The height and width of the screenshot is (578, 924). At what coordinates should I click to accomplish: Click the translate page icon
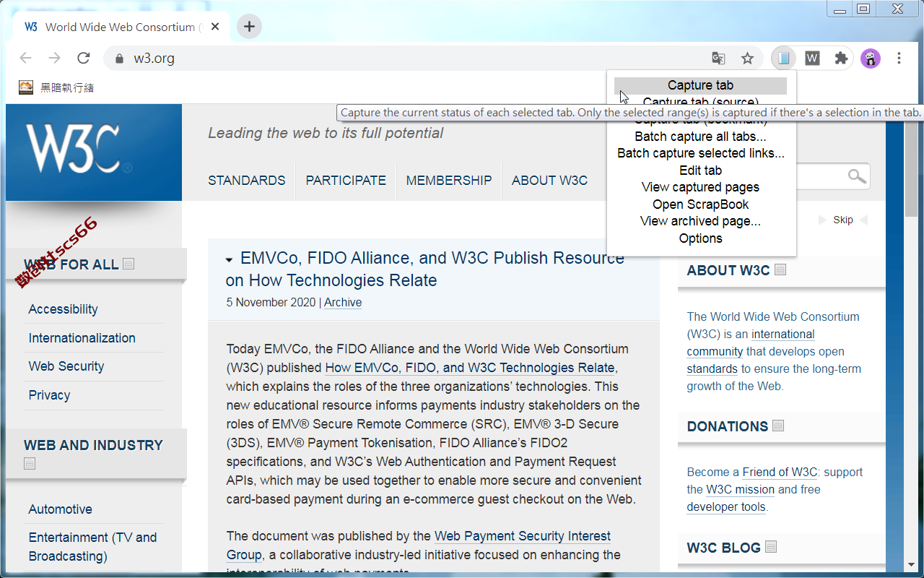[718, 59]
